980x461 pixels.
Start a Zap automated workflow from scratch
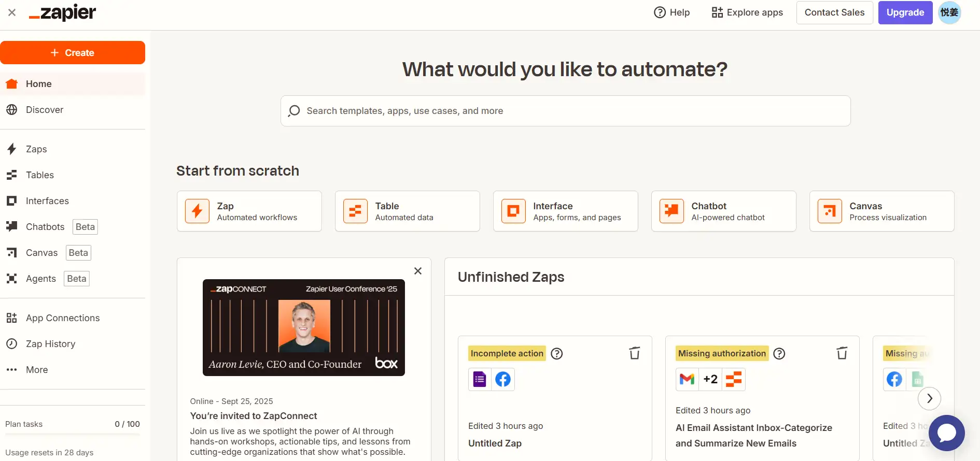(x=249, y=211)
